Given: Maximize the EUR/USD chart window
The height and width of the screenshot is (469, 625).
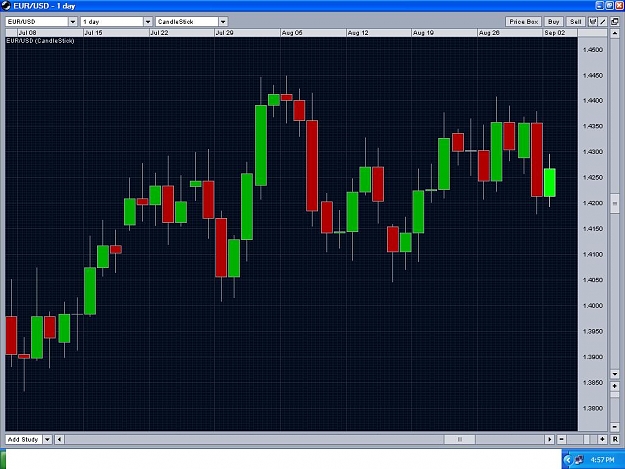Looking at the screenshot, I should [609, 6].
